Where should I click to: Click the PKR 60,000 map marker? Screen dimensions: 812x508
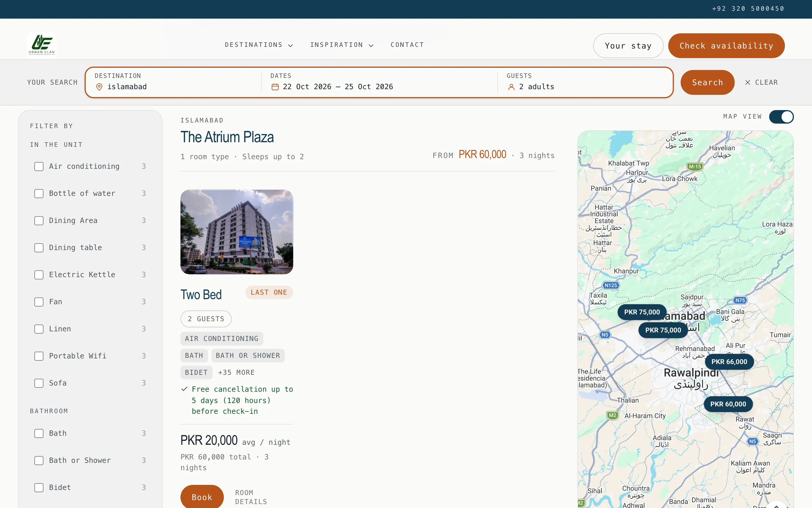click(x=728, y=404)
